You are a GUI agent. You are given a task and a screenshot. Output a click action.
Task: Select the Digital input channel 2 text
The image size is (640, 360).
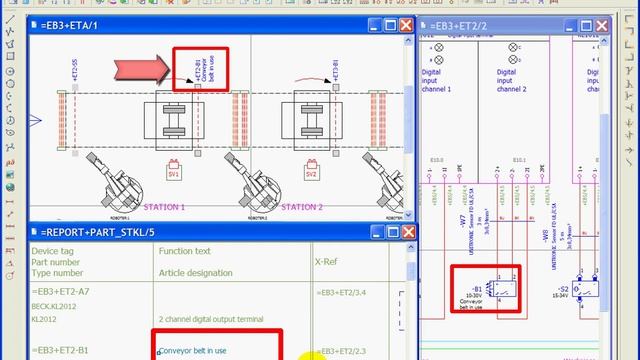pyautogui.click(x=511, y=80)
